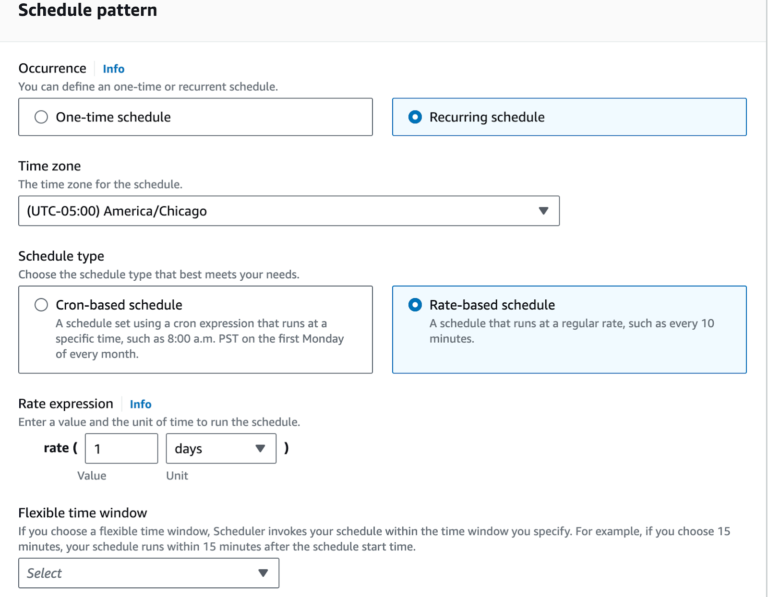Open the America/Chicago time zone dropdown
Screen dimensions: 768x597
coord(288,211)
